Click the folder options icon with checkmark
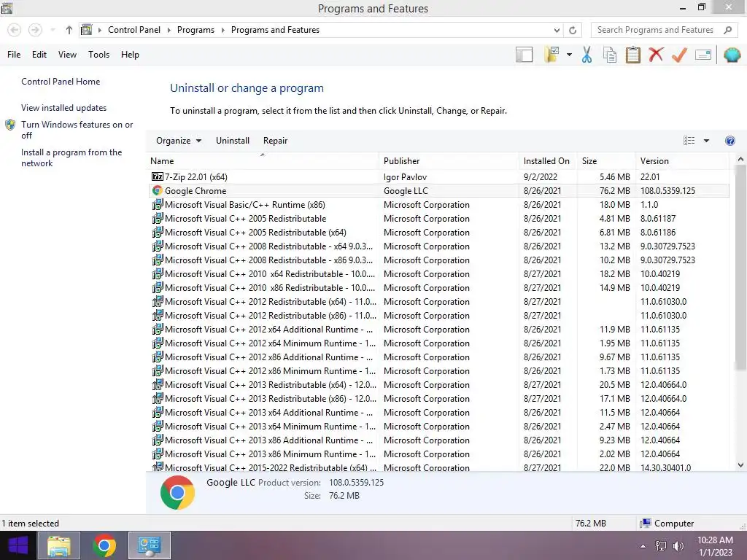This screenshot has height=560, width=747. tap(551, 55)
